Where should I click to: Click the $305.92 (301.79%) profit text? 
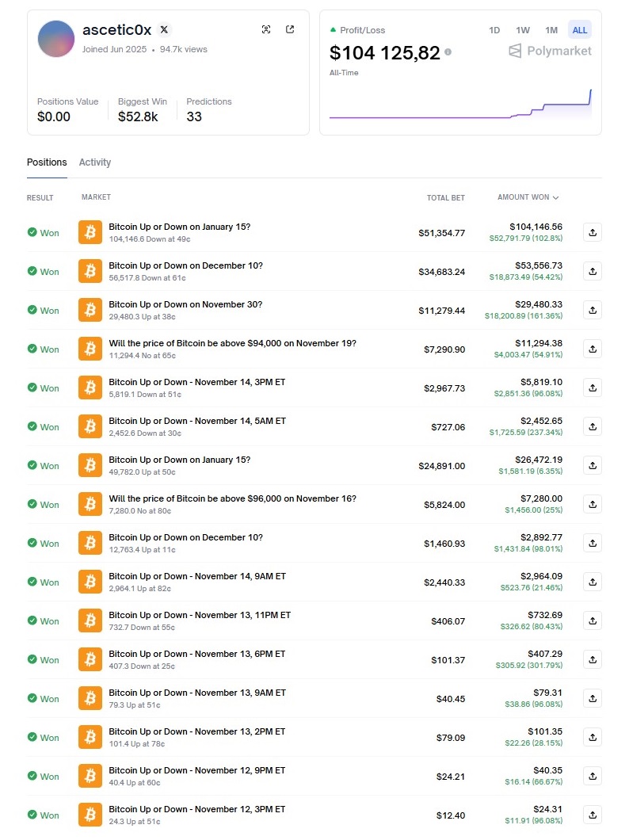point(529,666)
